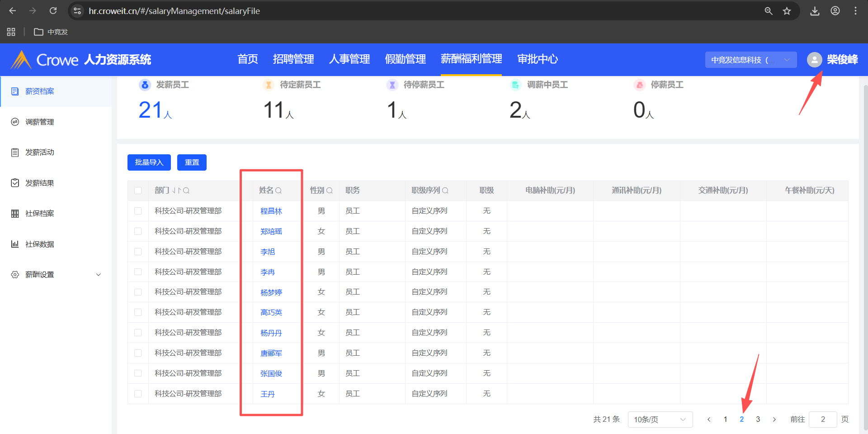The width and height of the screenshot is (868, 434).
Task: Bookmark this page with star icon
Action: [787, 11]
